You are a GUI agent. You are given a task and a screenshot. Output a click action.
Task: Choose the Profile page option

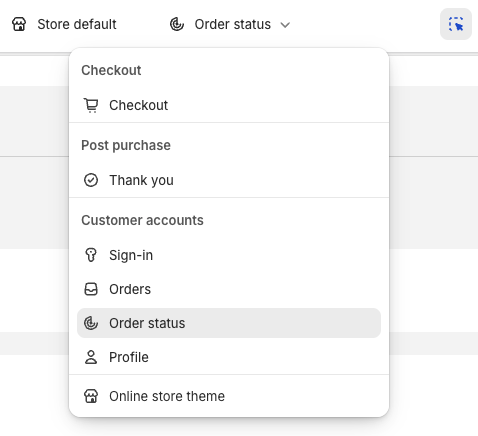229,357
